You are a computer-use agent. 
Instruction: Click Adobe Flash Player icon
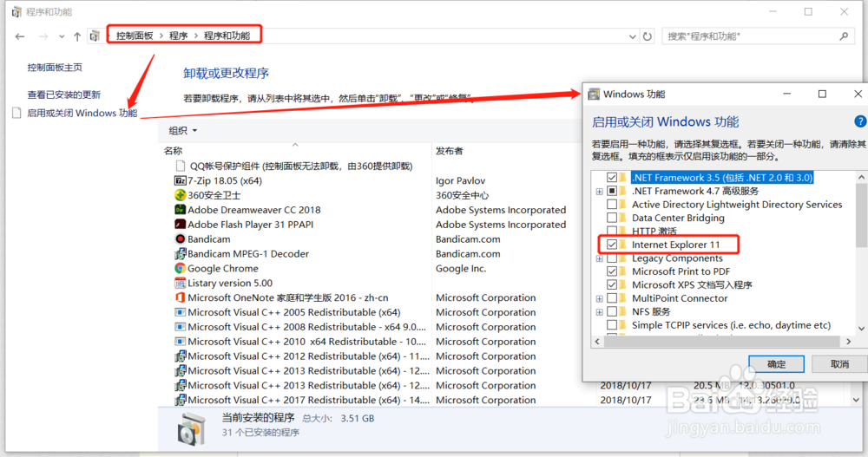[x=180, y=224]
